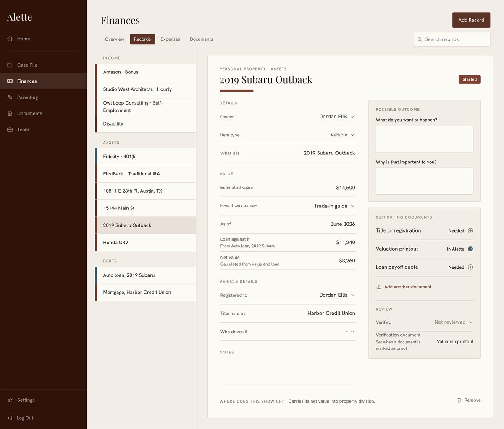Screen dimensions: 504x429
Task: Open Home from sidebar house icon
Action: click(x=10, y=39)
